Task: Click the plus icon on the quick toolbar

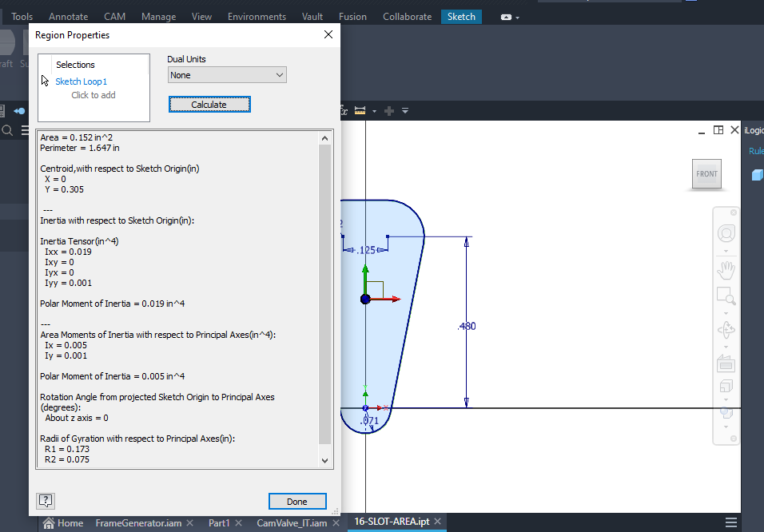Action: [x=388, y=110]
